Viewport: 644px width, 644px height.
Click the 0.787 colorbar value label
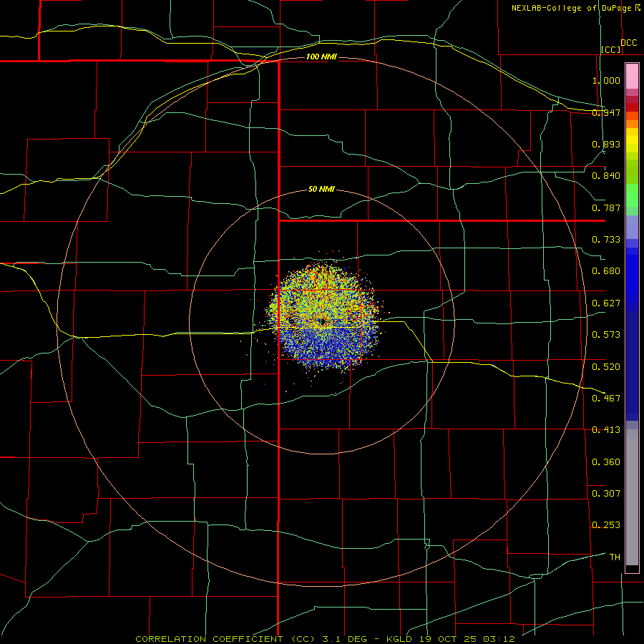pos(606,208)
